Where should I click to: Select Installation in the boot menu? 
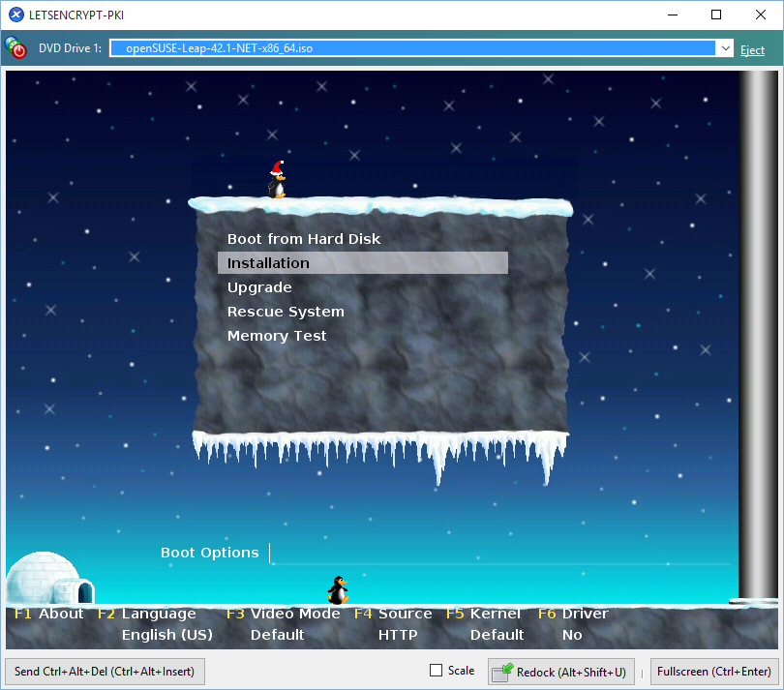[x=268, y=263]
